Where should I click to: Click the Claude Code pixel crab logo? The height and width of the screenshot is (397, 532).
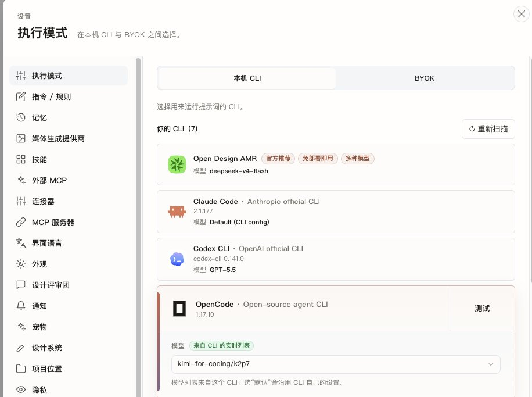coord(177,212)
